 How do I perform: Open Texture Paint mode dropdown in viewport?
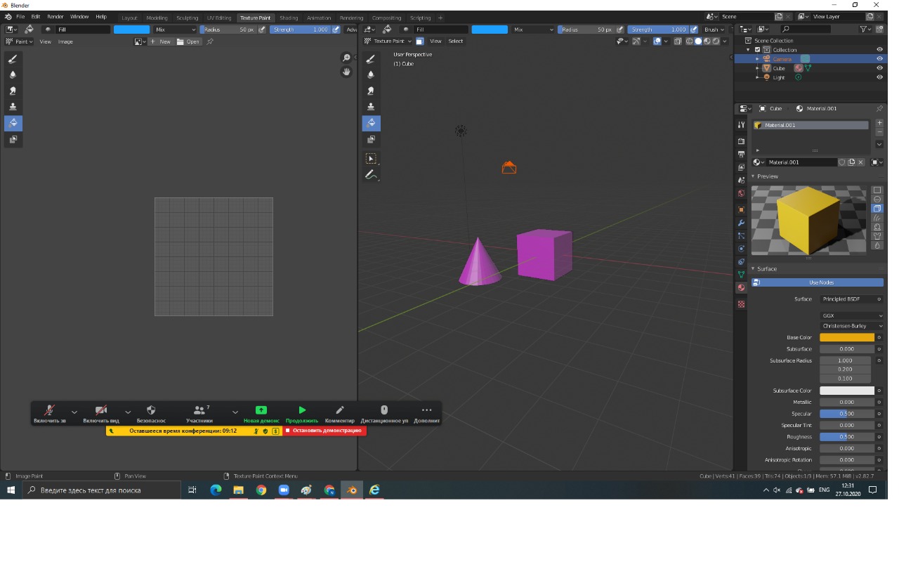[388, 41]
